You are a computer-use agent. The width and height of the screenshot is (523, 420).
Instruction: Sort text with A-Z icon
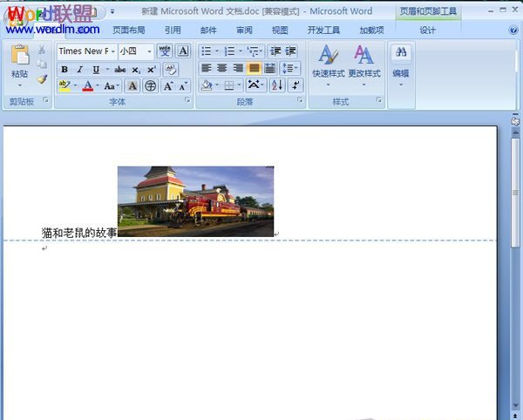[277, 85]
